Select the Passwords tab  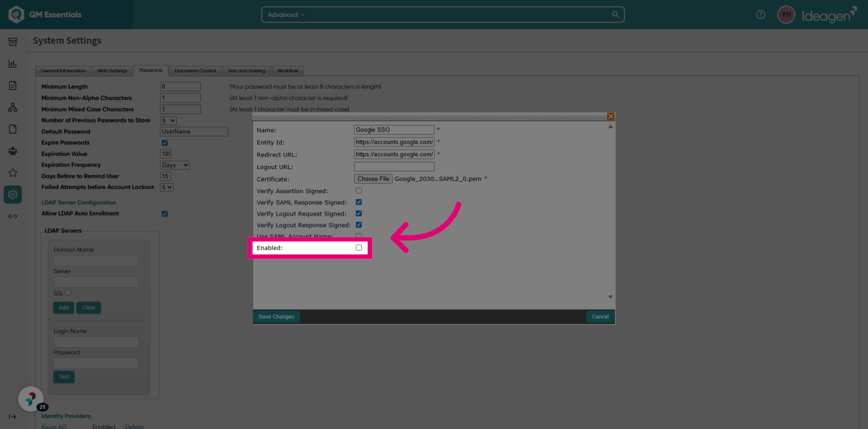pos(151,70)
